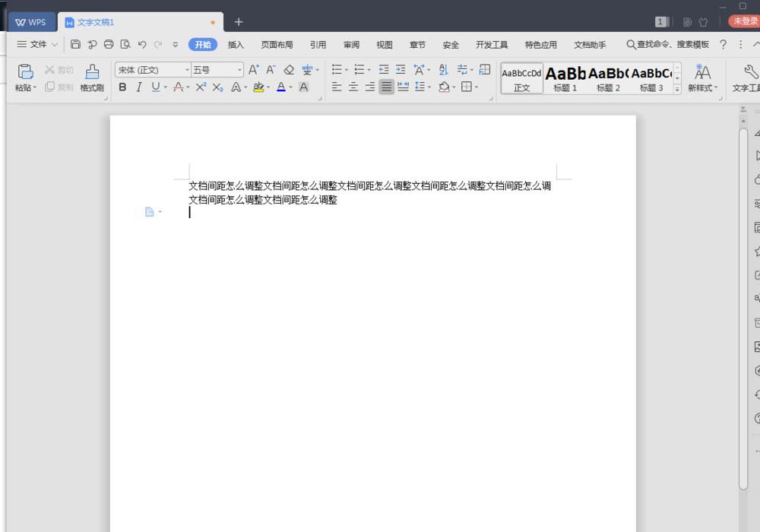Apply the 标题 1 style
The width and height of the screenshot is (760, 532).
pos(565,78)
